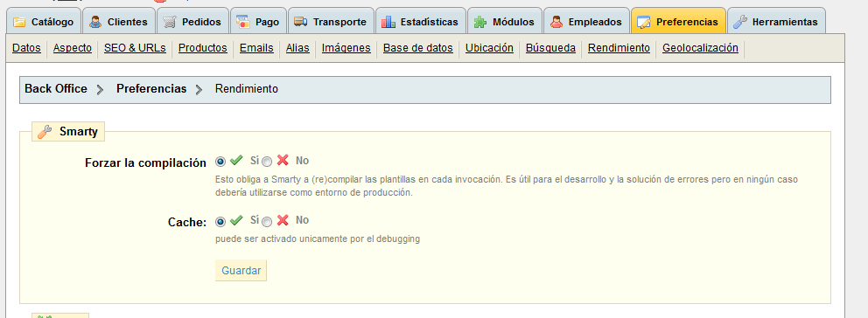The image size is (868, 318).
Task: Enable Cache with the Sí radio
Action: click(x=220, y=221)
